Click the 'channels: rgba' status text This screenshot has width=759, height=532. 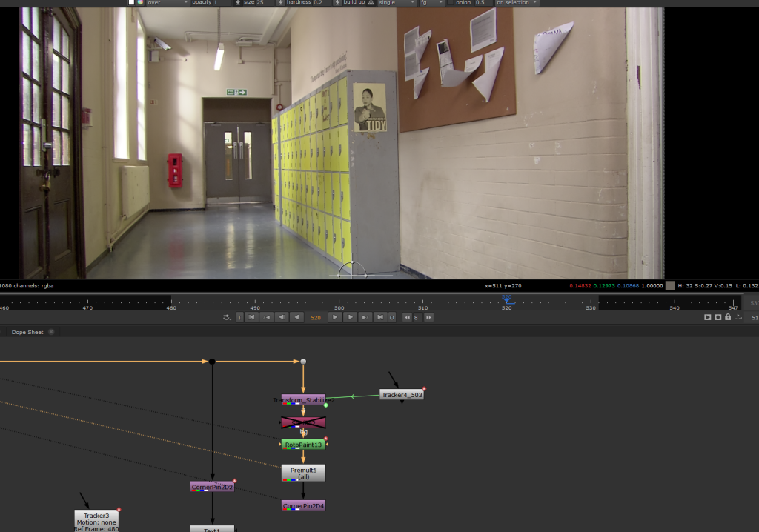coord(33,285)
